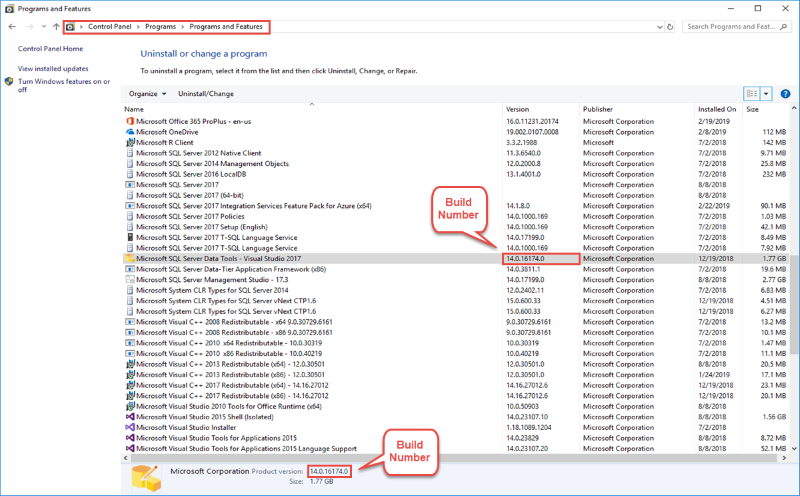
Task: Select Microsoft SQL Server 2017 Policies row
Action: (x=455, y=216)
